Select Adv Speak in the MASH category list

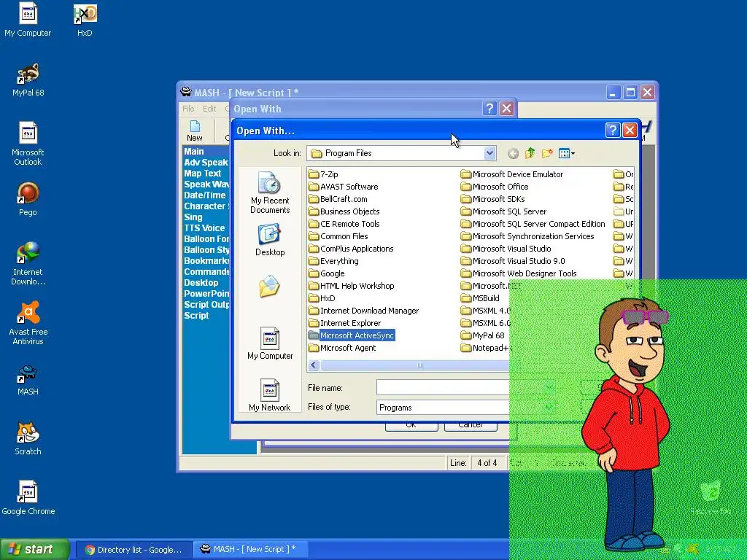pos(206,163)
